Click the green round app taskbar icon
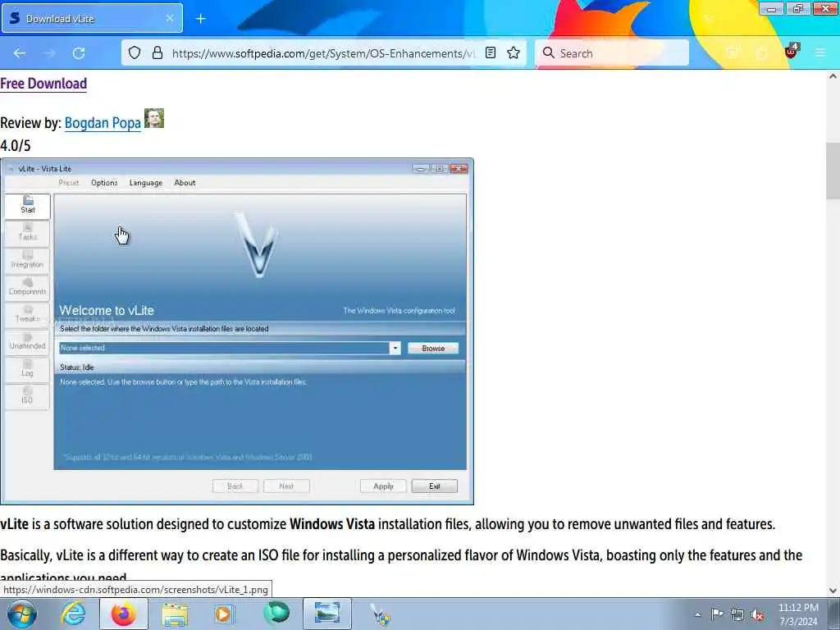Viewport: 840px width, 630px height. click(276, 613)
